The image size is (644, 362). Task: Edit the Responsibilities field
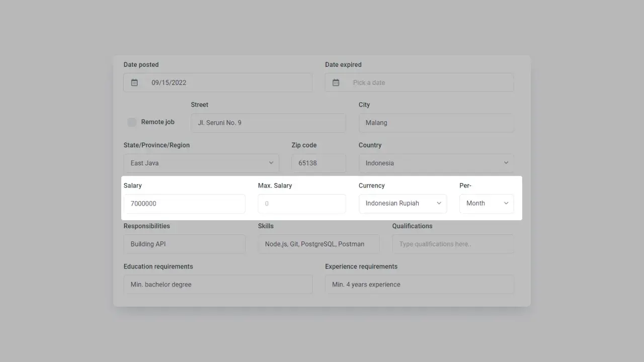tap(184, 244)
